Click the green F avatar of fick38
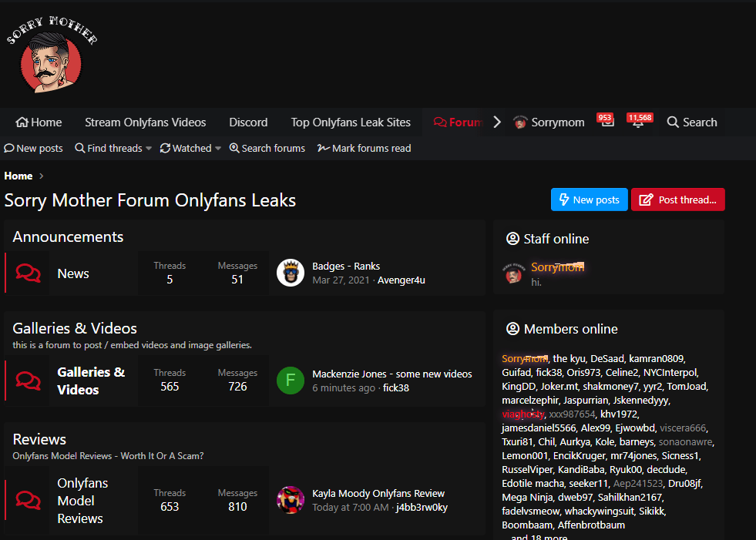756x540 pixels. [x=291, y=381]
